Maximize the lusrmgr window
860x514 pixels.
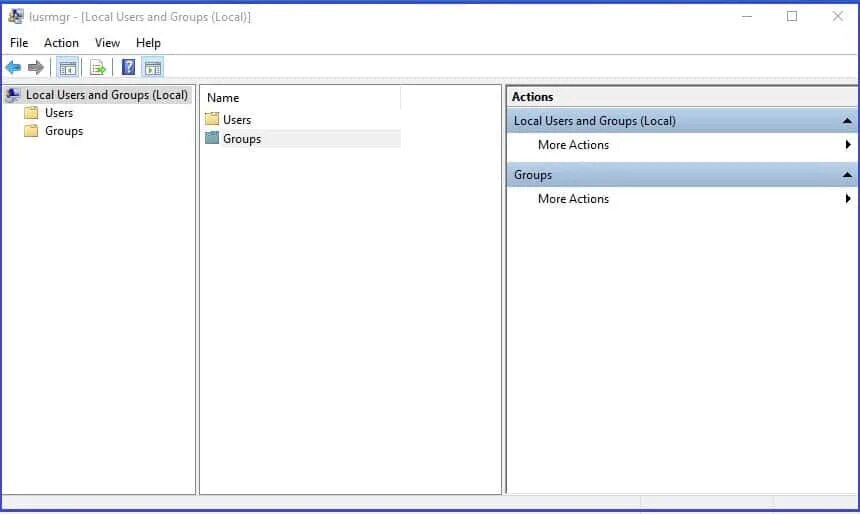click(792, 16)
